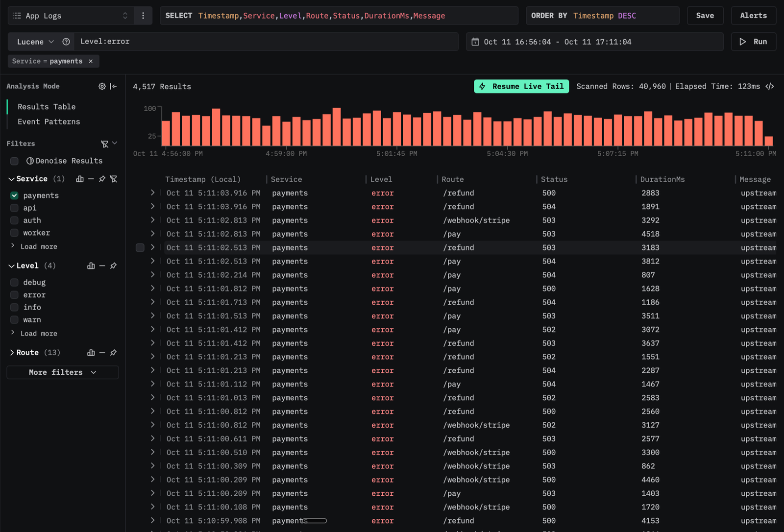Open the Lucene query language dropdown
The width and height of the screenshot is (784, 532).
tap(35, 42)
